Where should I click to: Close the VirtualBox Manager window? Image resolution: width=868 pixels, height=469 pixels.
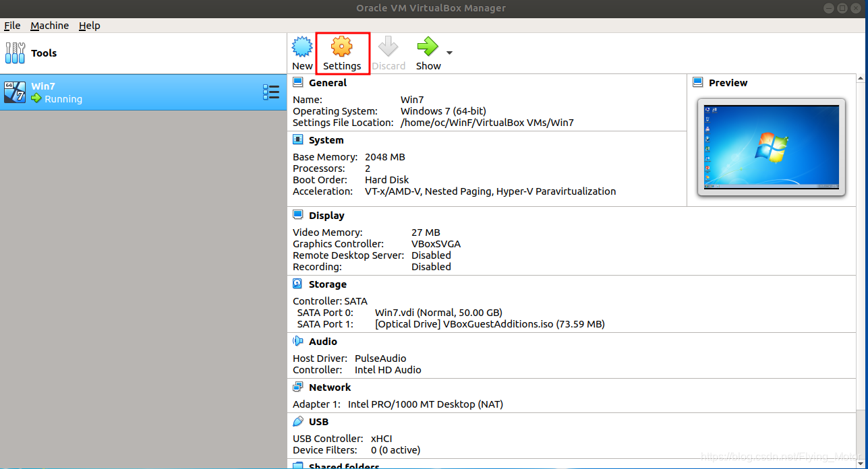pyautogui.click(x=857, y=8)
